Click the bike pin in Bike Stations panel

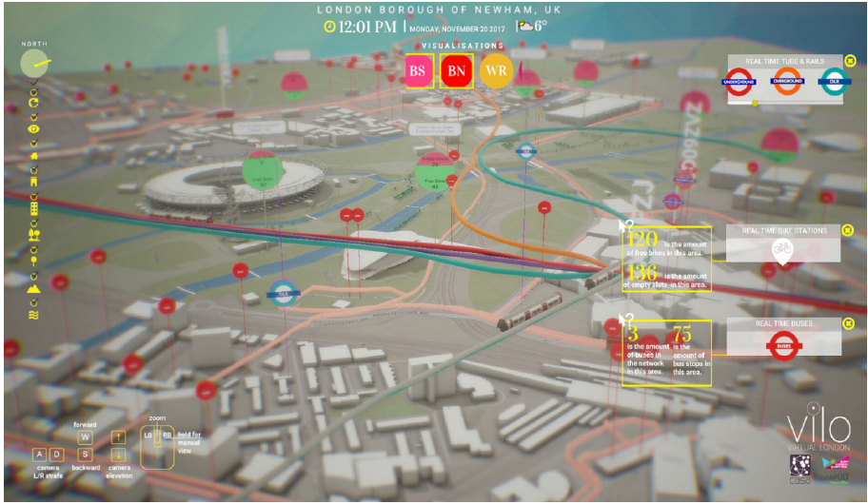click(782, 251)
